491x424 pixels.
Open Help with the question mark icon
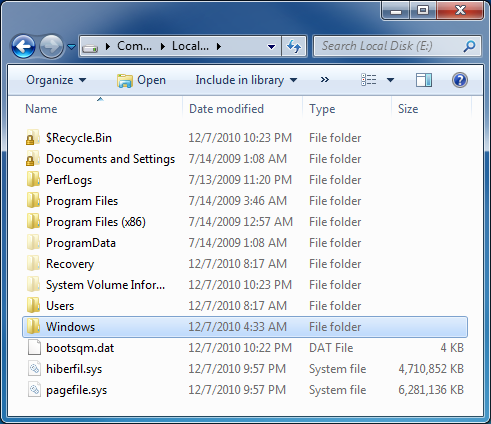pyautogui.click(x=460, y=80)
